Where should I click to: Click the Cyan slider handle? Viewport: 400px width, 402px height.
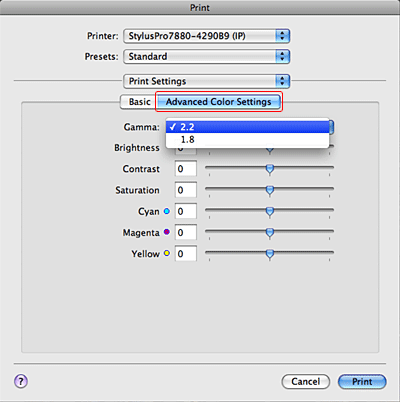point(270,211)
